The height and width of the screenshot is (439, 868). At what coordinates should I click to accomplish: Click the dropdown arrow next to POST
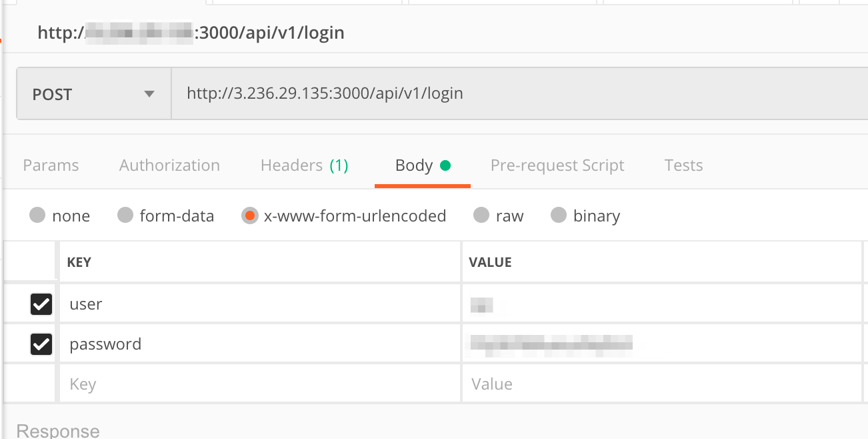point(149,94)
